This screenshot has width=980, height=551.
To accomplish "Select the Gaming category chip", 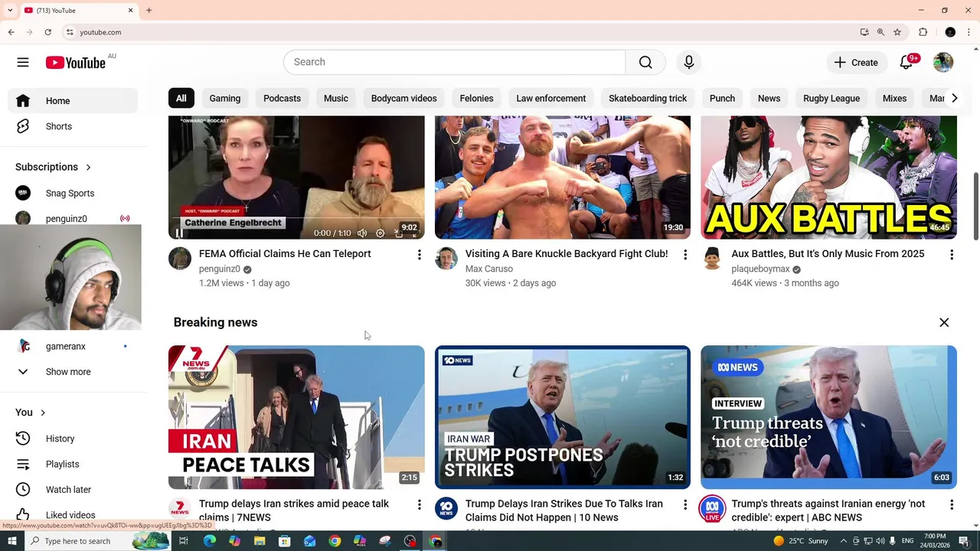I will tap(225, 98).
